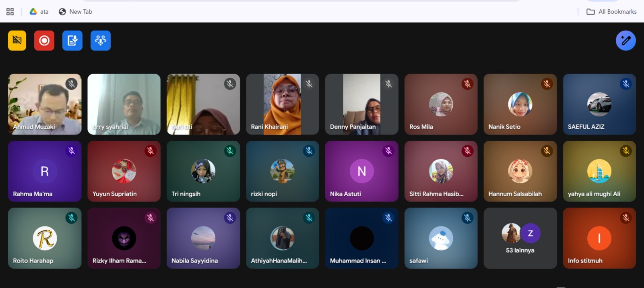Select erry syahrial's video tile
The image size is (644, 288).
pos(124,104)
